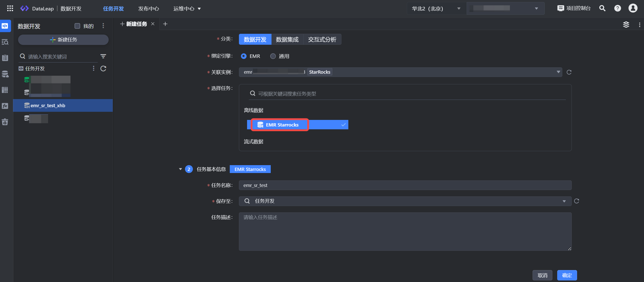Select the EMR engine radio button

point(244,56)
